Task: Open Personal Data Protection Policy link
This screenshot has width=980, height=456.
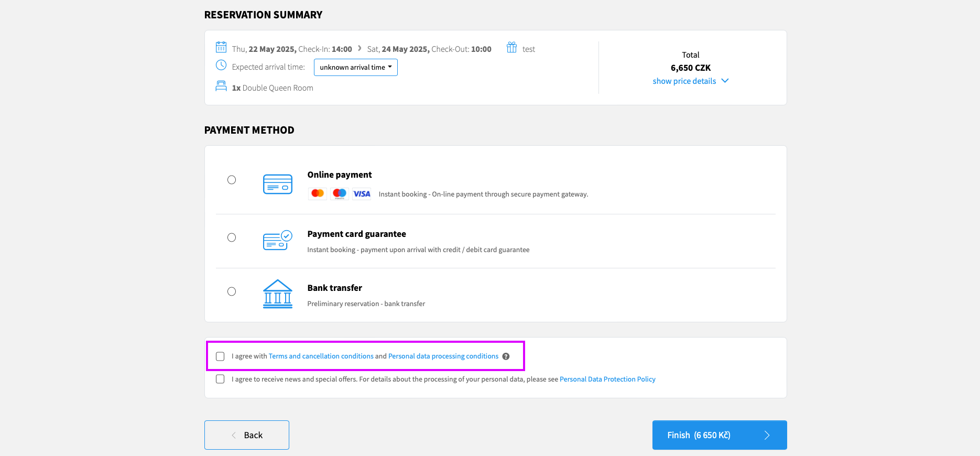Action: point(607,379)
